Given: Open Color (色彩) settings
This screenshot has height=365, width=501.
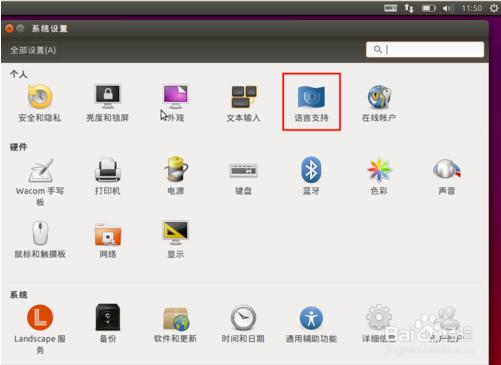Looking at the screenshot, I should click(x=379, y=176).
